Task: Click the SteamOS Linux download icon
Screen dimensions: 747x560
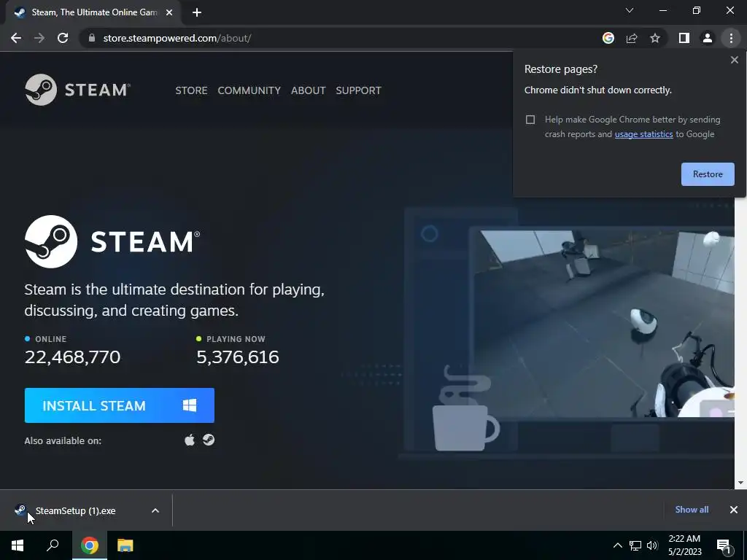Action: [209, 440]
